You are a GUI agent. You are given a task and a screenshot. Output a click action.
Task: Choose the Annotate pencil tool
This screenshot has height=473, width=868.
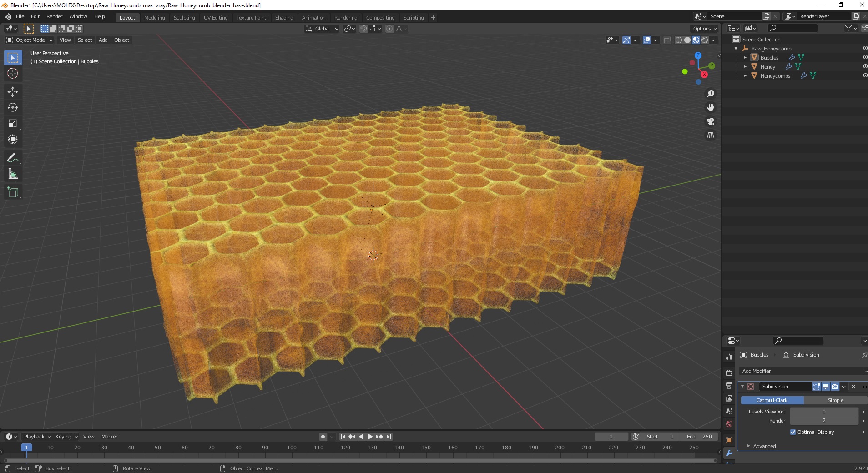[13, 158]
